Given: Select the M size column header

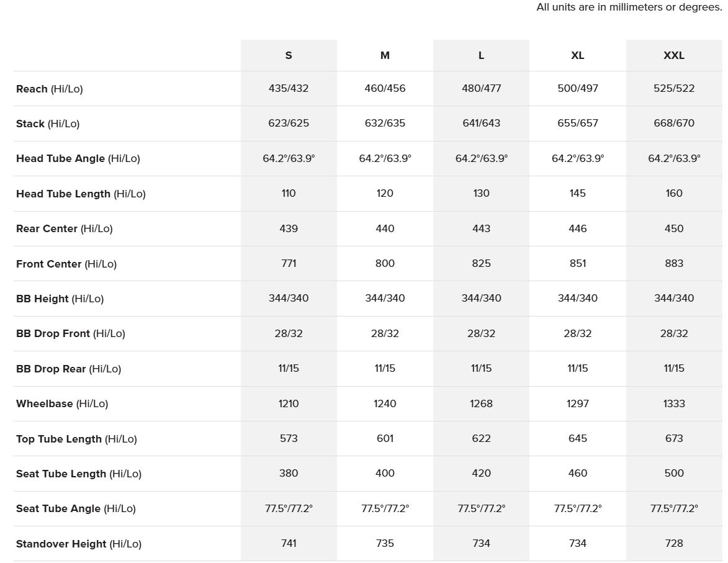Looking at the screenshot, I should pyautogui.click(x=385, y=55).
